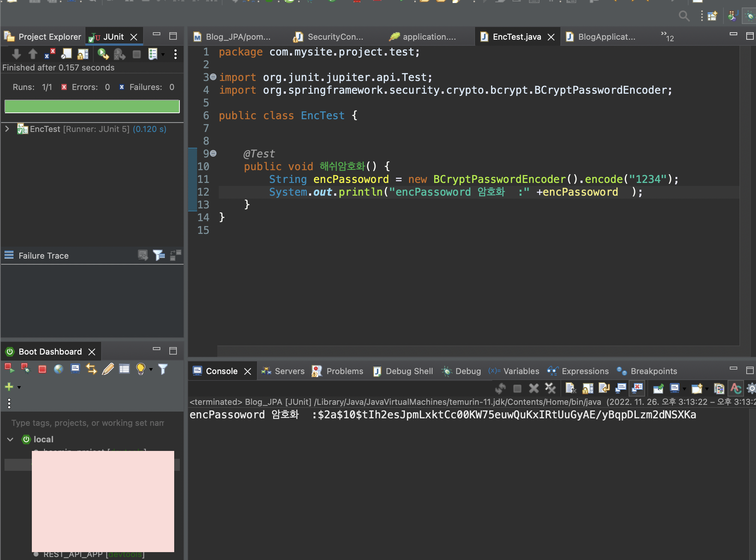This screenshot has width=756, height=560.
Task: Open application properties editor tab
Action: [423, 37]
